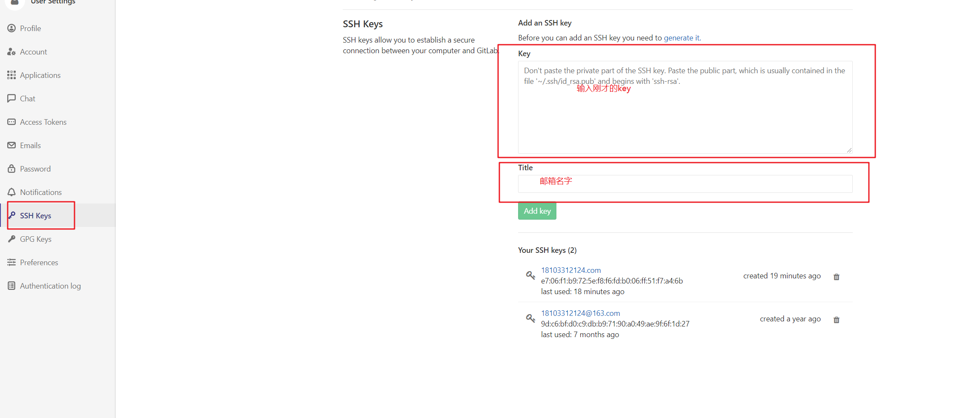Delete the 18103312124@163.com SSH key
Screen dimensions: 980x418
(x=836, y=319)
